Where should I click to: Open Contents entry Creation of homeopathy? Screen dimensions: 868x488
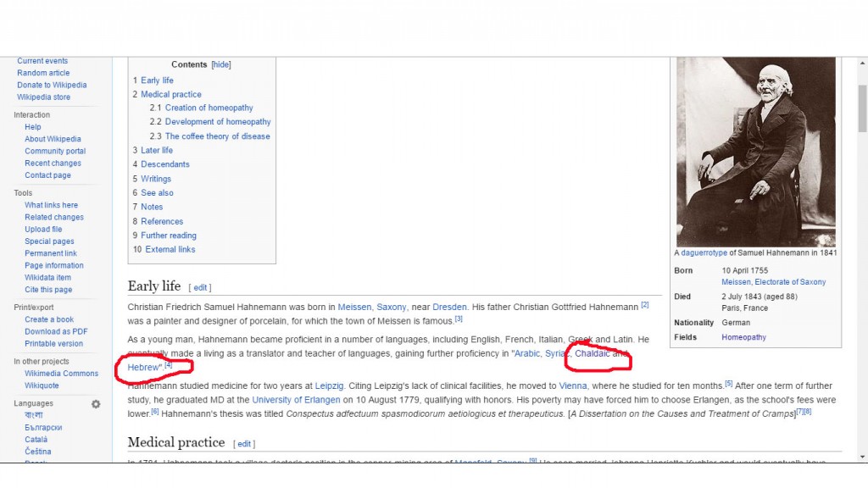coord(209,108)
